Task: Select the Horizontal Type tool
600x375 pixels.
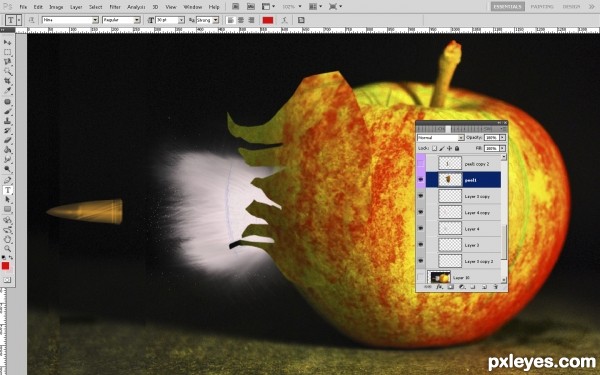Action: coord(7,190)
